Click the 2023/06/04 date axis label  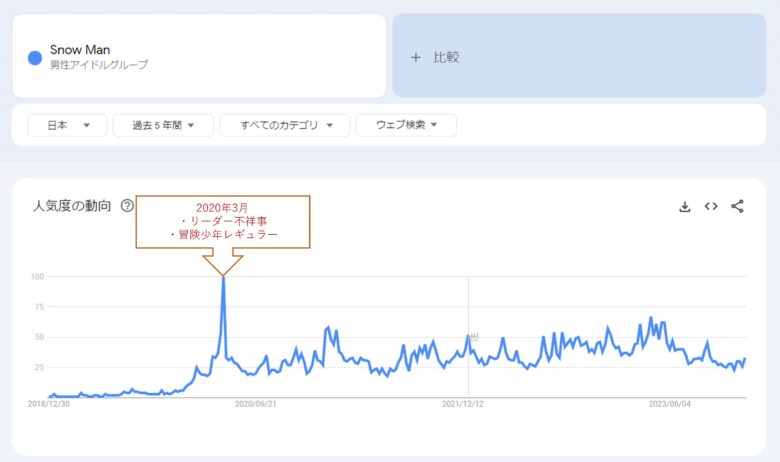coord(670,404)
